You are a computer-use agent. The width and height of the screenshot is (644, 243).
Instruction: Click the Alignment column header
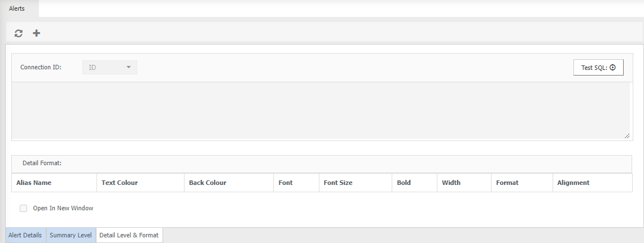(573, 183)
